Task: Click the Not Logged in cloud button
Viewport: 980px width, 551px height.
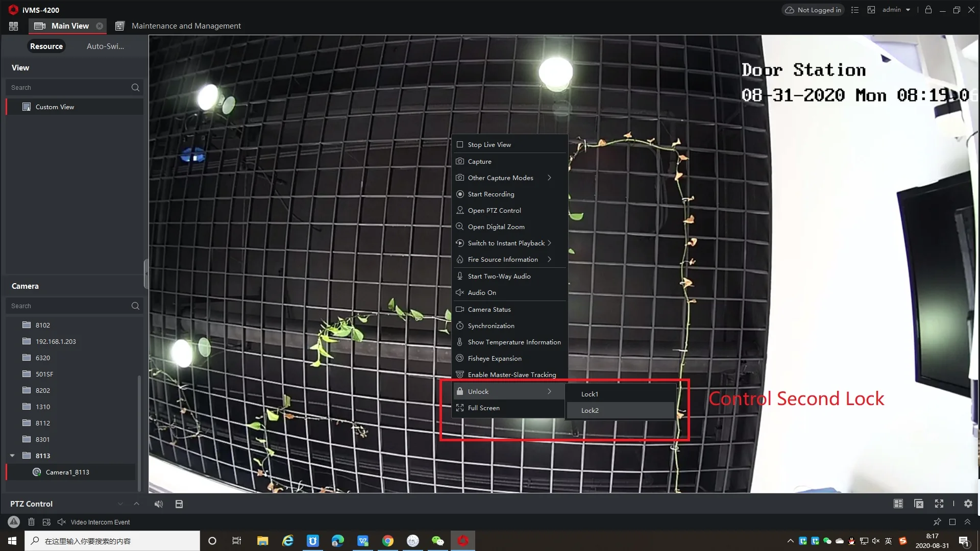Action: tap(813, 10)
